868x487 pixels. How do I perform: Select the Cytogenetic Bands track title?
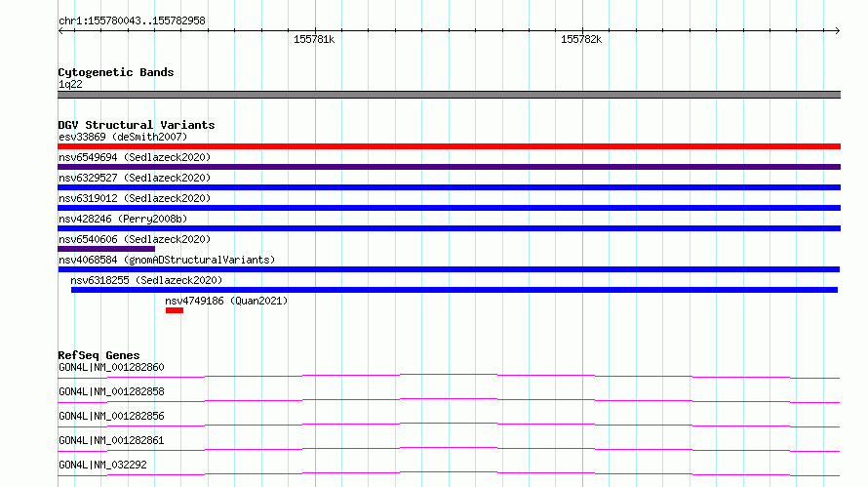[116, 72]
